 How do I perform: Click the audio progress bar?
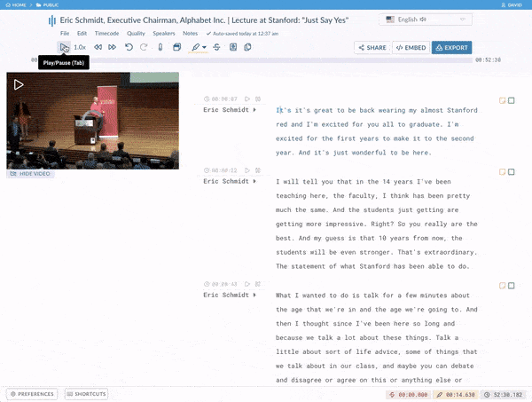coord(266,60)
